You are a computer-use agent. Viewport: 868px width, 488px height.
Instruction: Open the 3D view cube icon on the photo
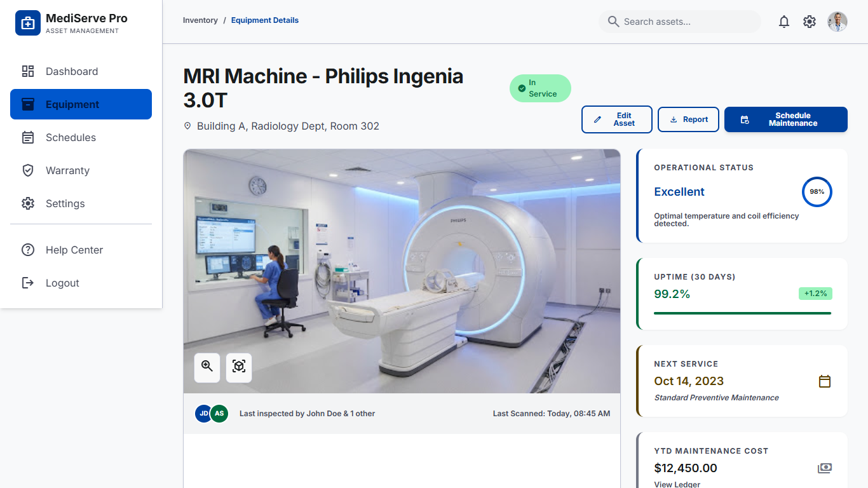click(239, 368)
